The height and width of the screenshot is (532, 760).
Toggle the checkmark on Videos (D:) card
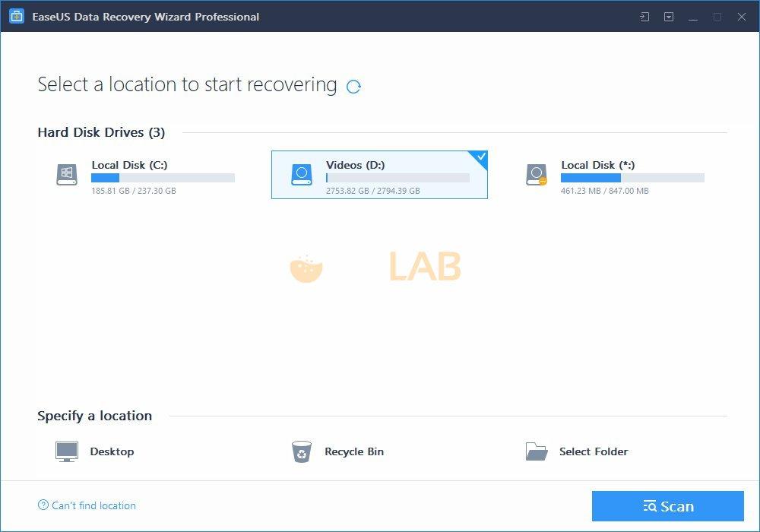click(480, 157)
